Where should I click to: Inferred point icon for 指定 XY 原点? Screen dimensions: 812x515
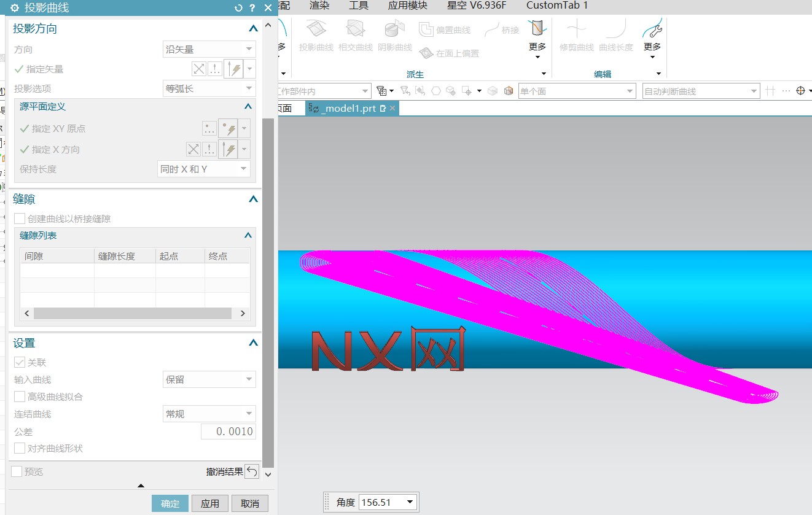point(228,129)
